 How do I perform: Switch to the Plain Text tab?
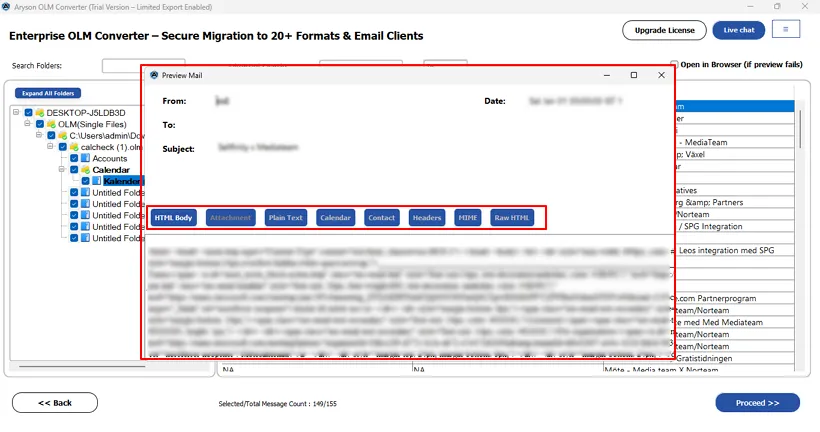(x=286, y=217)
